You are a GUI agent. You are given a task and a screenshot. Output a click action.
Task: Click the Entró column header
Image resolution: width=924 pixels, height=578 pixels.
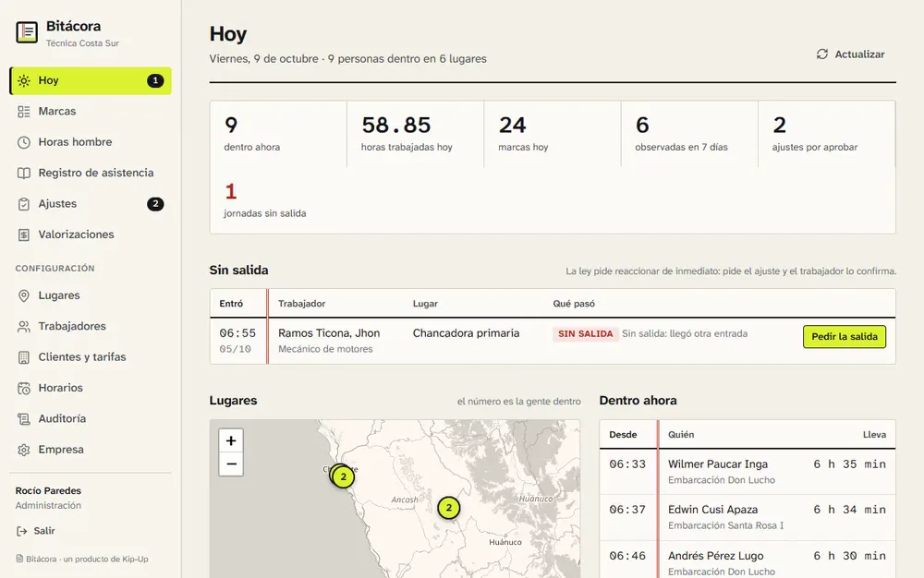point(231,304)
